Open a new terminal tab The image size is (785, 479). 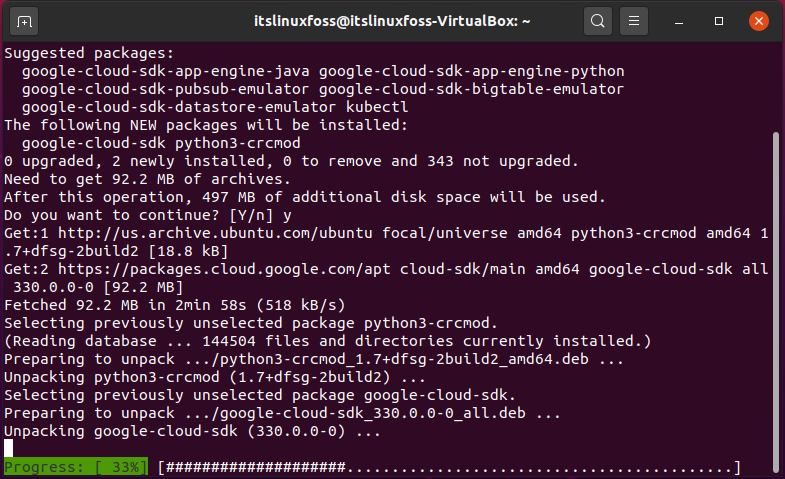(24, 22)
